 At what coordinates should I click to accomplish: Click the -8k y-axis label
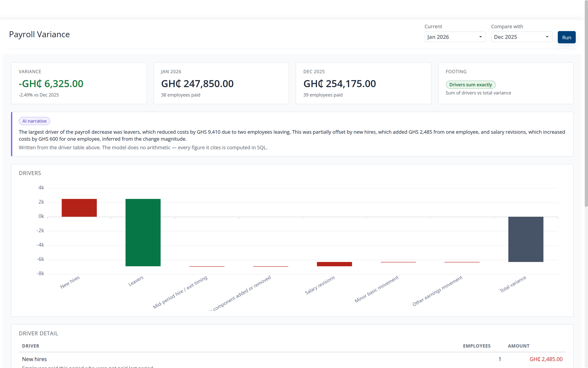(40, 274)
